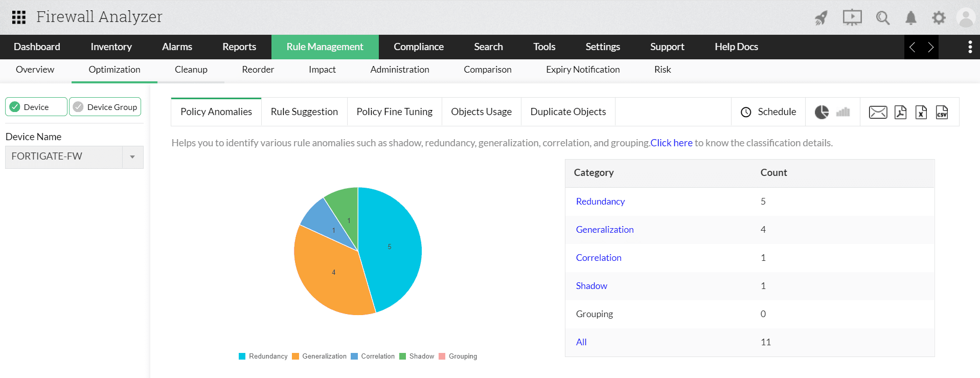This screenshot has width=980, height=378.
Task: Open the Redundancy category link
Action: (x=600, y=202)
